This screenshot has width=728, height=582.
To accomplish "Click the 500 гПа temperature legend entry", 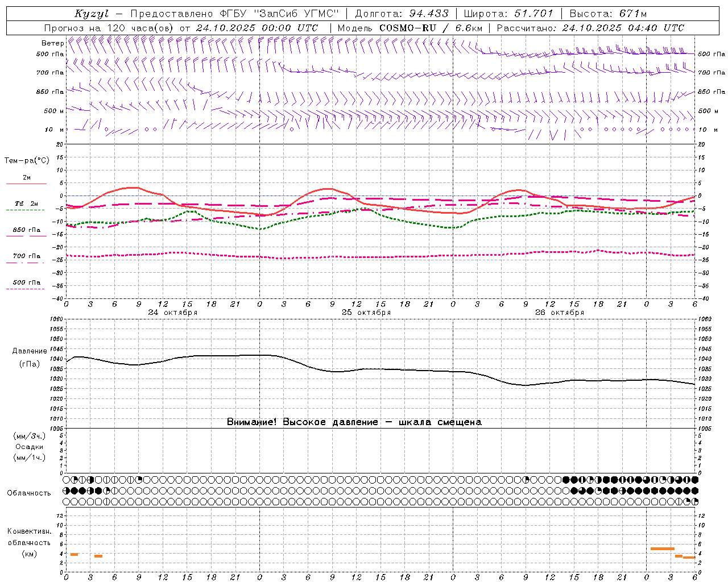I will [26, 282].
